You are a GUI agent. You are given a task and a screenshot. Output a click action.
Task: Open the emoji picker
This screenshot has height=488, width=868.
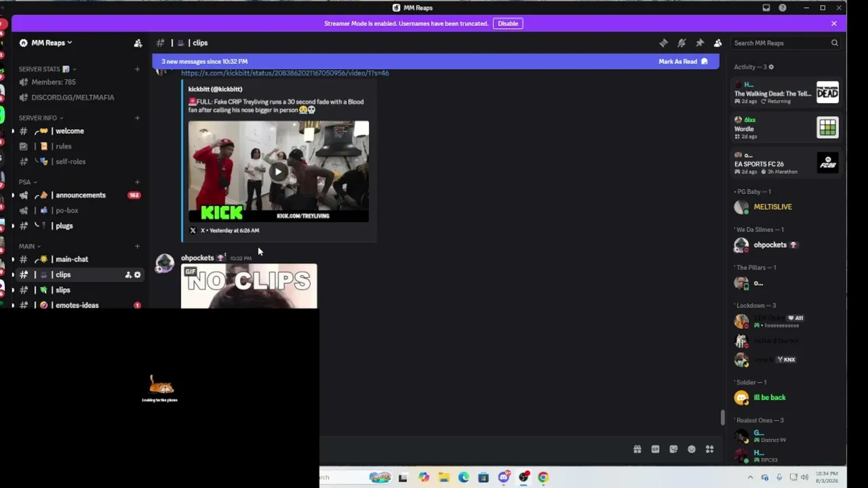click(x=692, y=449)
